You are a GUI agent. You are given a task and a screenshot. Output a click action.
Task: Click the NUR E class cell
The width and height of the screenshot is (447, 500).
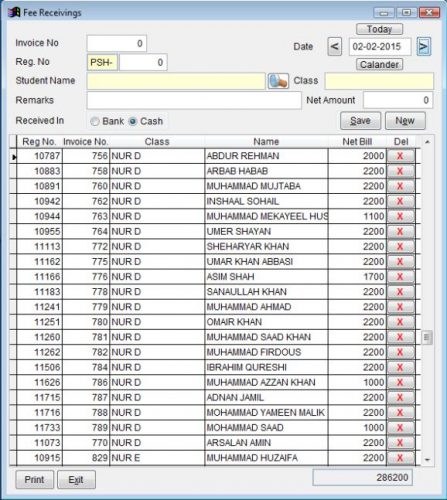coord(157,458)
